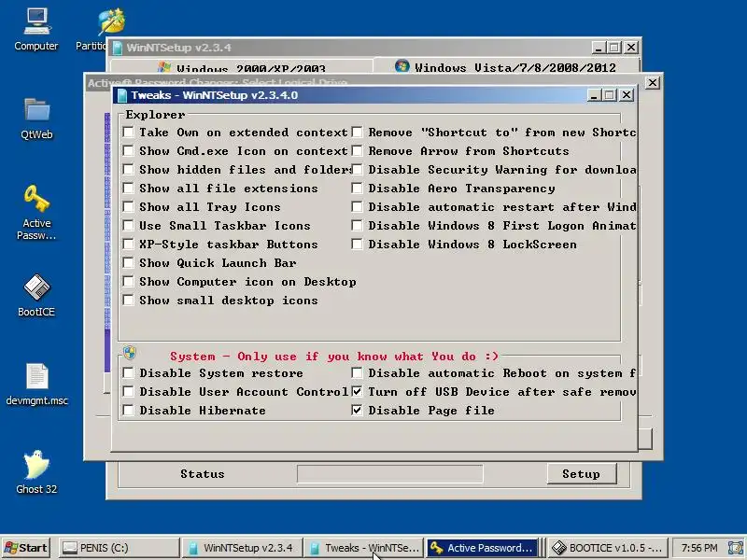Switch to Windows 2000/XP/2003 tab

242,66
